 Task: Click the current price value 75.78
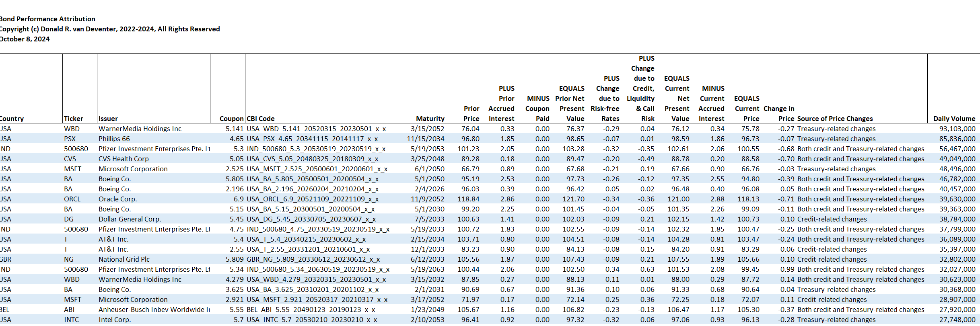pyautogui.click(x=750, y=129)
